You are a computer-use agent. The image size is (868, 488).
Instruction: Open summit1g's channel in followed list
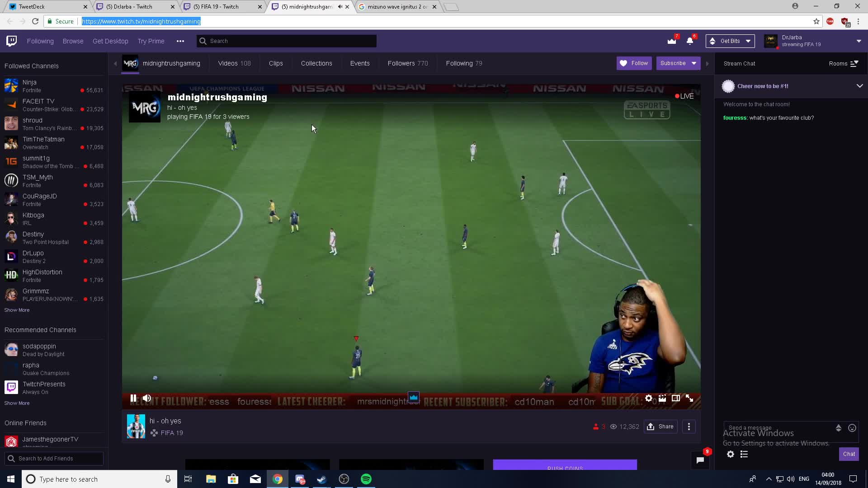tap(54, 162)
